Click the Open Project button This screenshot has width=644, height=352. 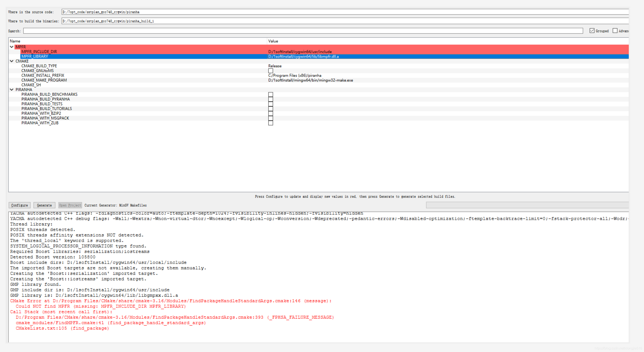pyautogui.click(x=70, y=205)
